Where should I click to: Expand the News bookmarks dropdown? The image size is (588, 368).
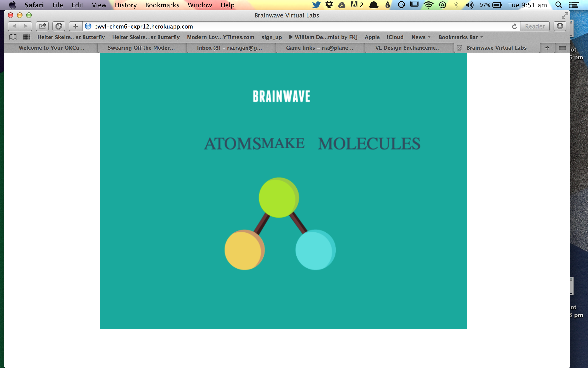pyautogui.click(x=421, y=37)
